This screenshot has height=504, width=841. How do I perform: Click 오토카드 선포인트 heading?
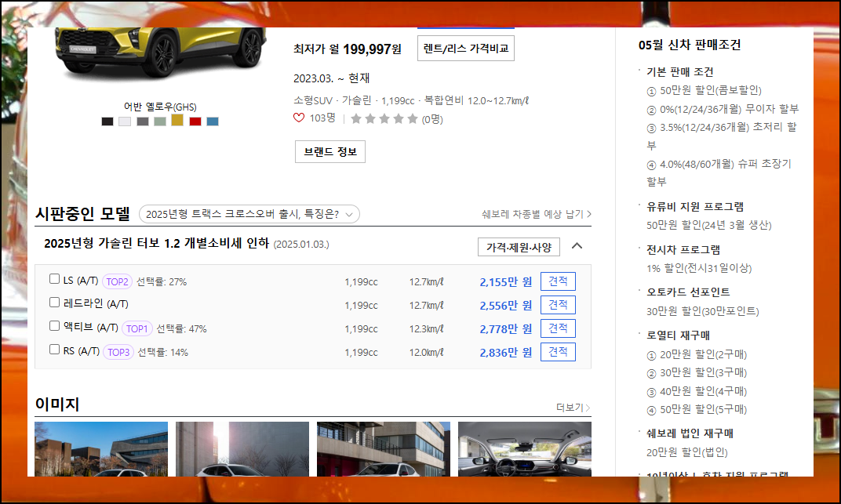click(x=687, y=292)
